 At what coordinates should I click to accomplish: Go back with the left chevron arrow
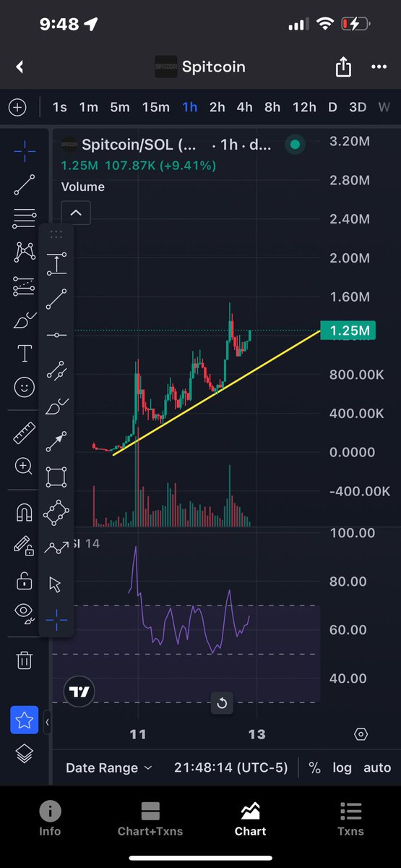click(20, 67)
